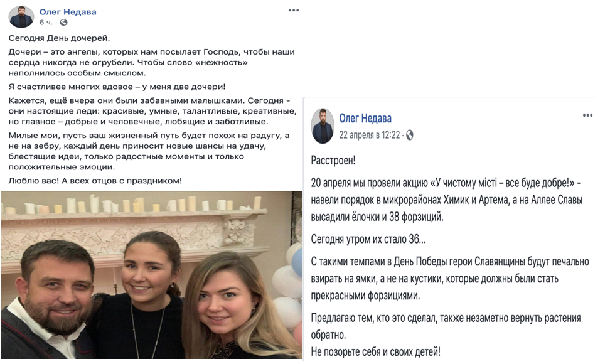
Task: Click the Расстроен! headline text
Action: point(333,160)
